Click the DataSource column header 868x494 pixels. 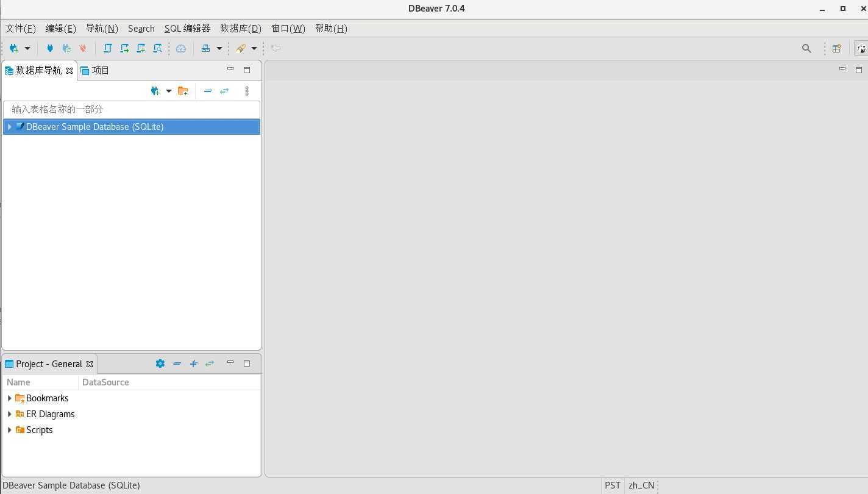pos(169,382)
